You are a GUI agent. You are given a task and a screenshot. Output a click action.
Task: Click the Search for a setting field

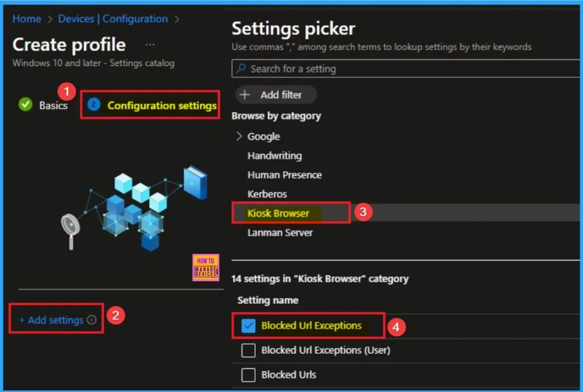(x=399, y=69)
